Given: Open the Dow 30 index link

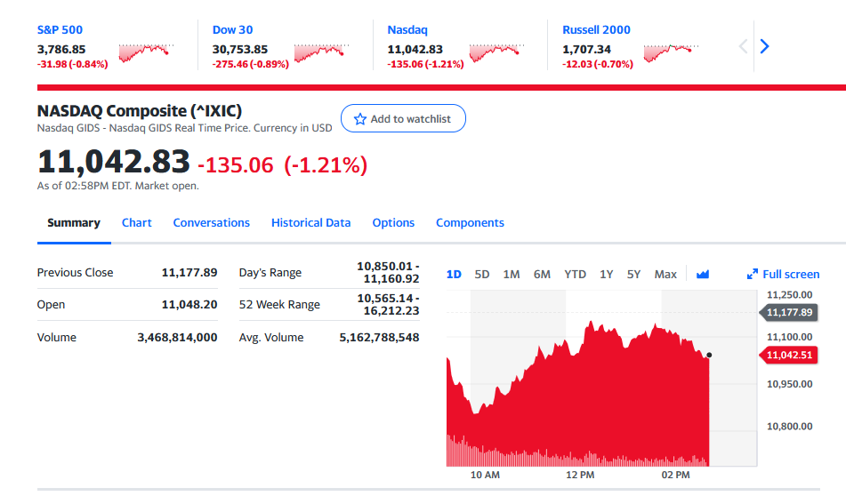Looking at the screenshot, I should click(232, 30).
